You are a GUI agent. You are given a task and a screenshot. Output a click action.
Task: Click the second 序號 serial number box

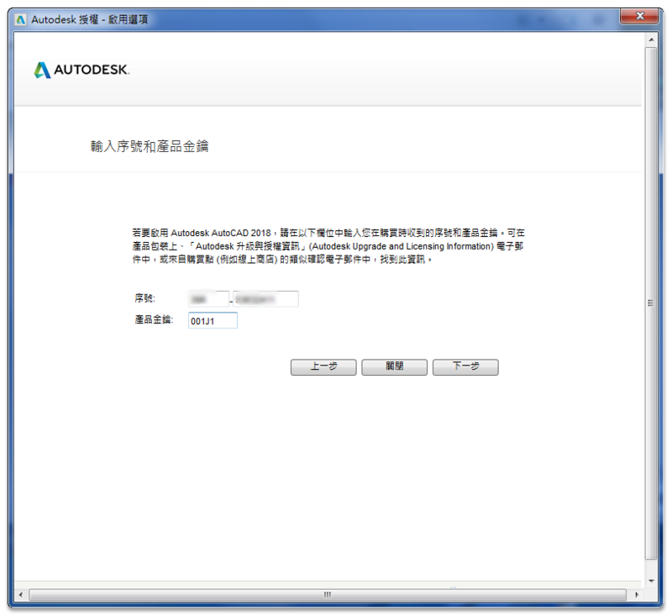coord(265,299)
